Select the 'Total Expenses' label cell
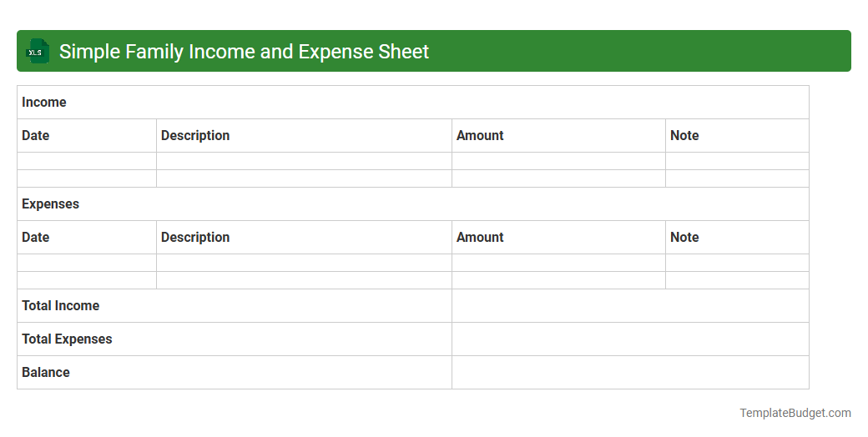868x437 pixels. coord(235,339)
